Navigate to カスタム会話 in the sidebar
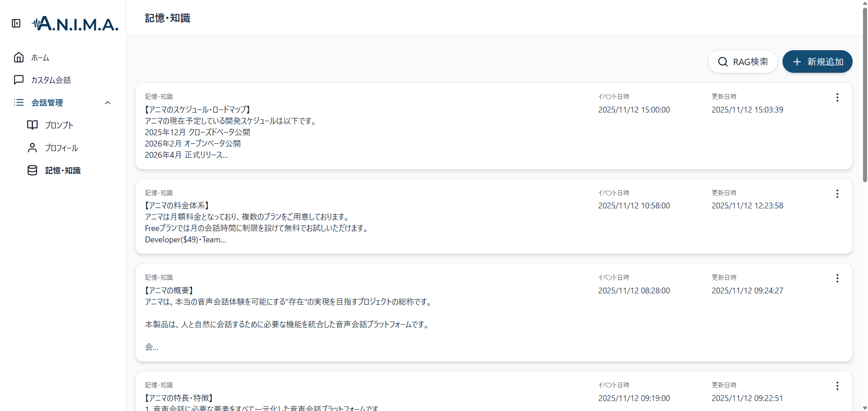 [51, 80]
